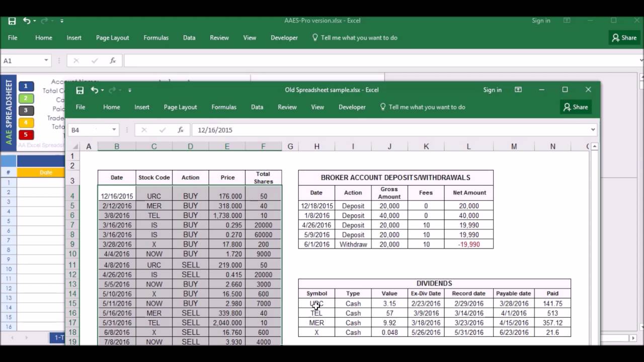Click Insert Function fx icon beside B4 box
Screen dimensions: 644x362
pos(181,130)
